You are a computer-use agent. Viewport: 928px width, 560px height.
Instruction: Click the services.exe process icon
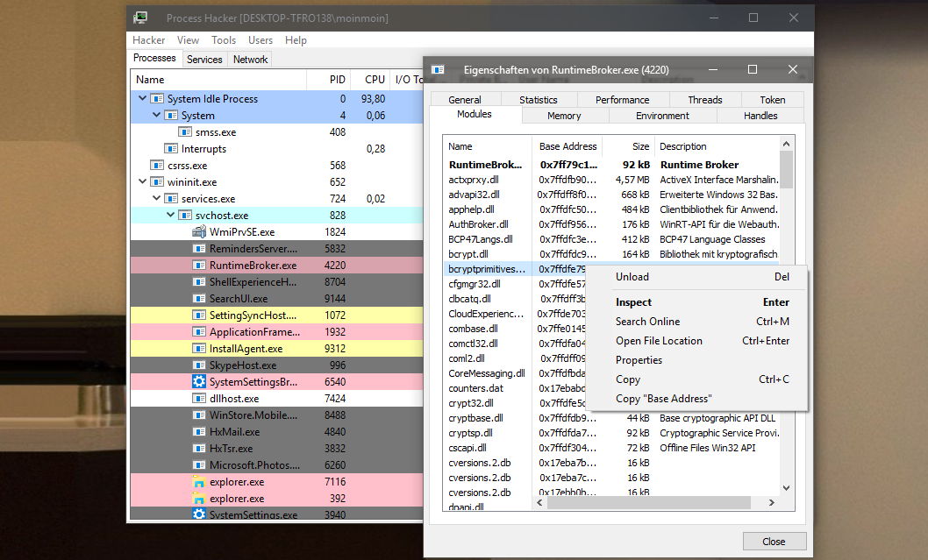point(171,199)
